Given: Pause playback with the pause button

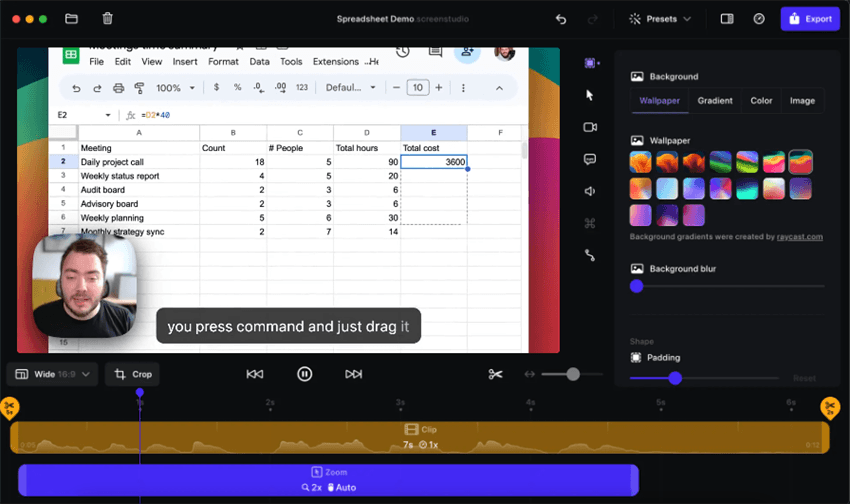Looking at the screenshot, I should (x=305, y=374).
